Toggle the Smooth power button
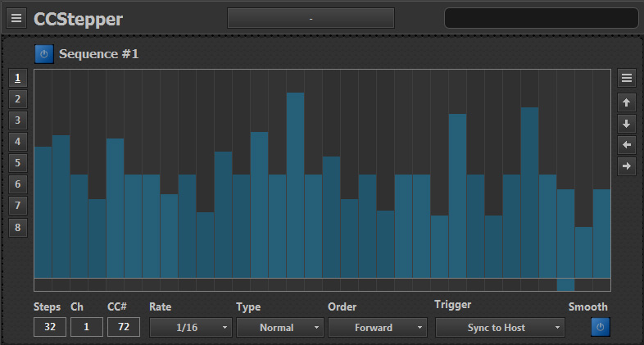Screen dimensions: 644x345 pos(601,327)
